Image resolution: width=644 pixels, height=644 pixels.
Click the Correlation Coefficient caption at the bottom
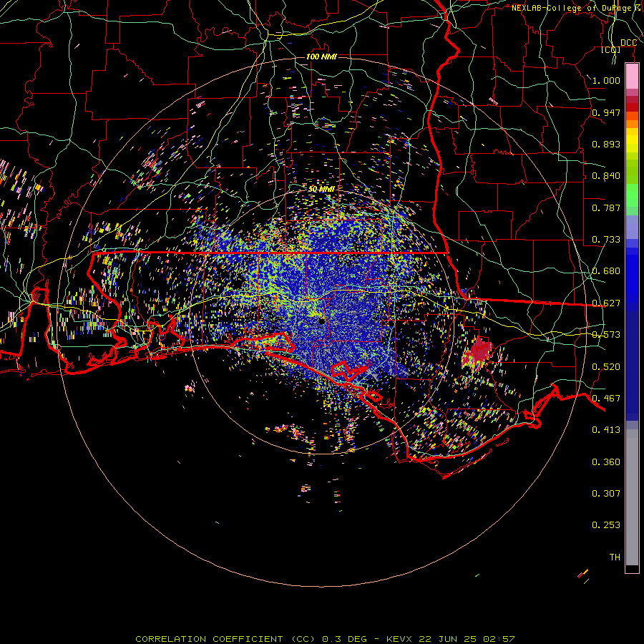[x=325, y=639]
